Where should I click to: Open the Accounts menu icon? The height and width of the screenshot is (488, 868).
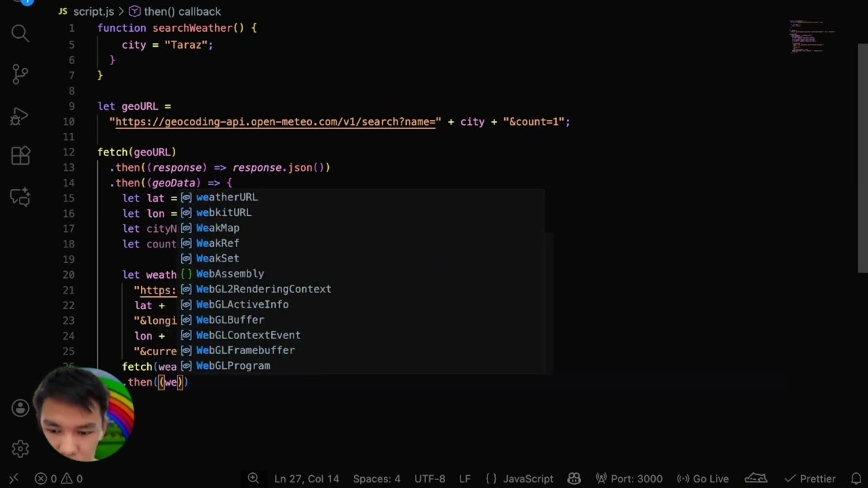[x=20, y=408]
